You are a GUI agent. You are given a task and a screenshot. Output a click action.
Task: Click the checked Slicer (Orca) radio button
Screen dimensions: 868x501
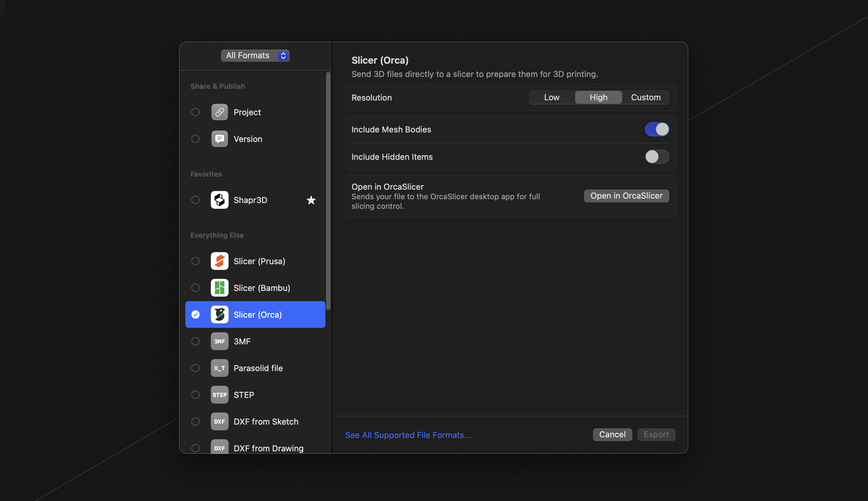pos(196,314)
